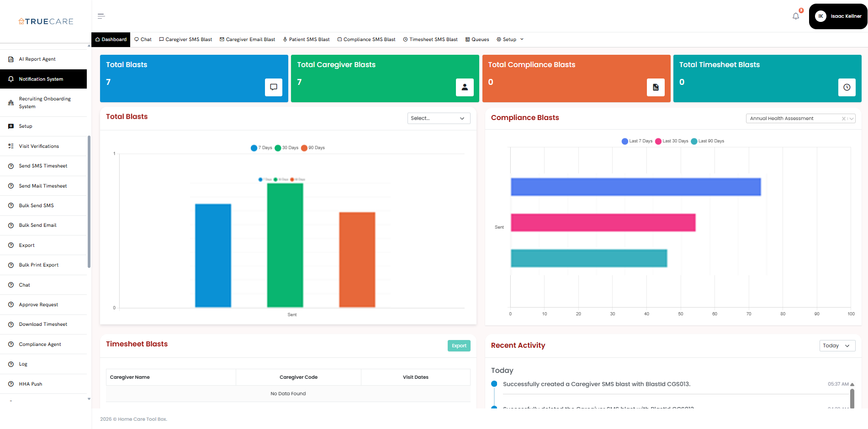Screen dimensions: 868x429
Task: Click the Recent Activity scrollbar thumb
Action: click(x=852, y=398)
